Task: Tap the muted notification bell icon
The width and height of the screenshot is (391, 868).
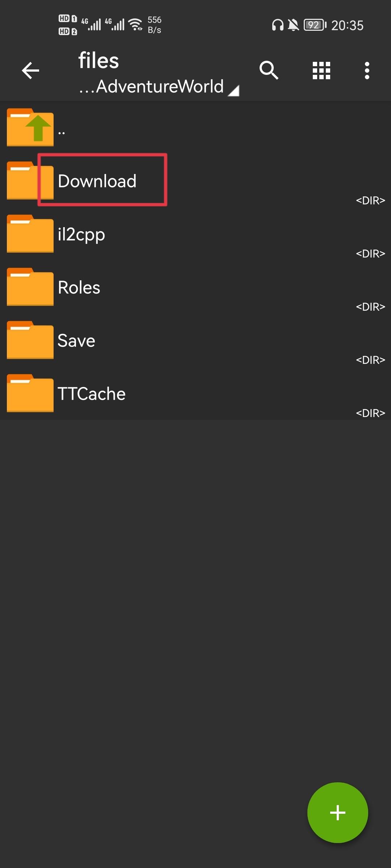Action: pyautogui.click(x=293, y=25)
